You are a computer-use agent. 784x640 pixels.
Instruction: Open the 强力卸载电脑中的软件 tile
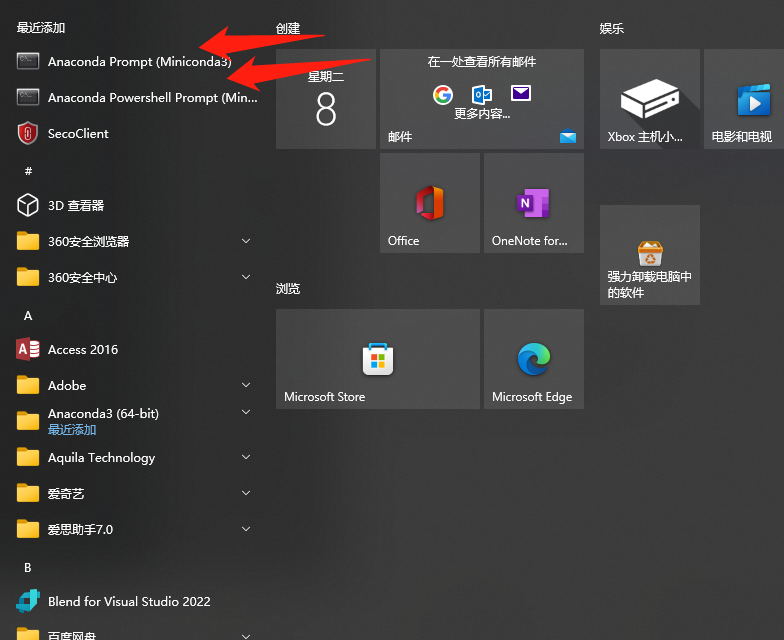pyautogui.click(x=650, y=255)
